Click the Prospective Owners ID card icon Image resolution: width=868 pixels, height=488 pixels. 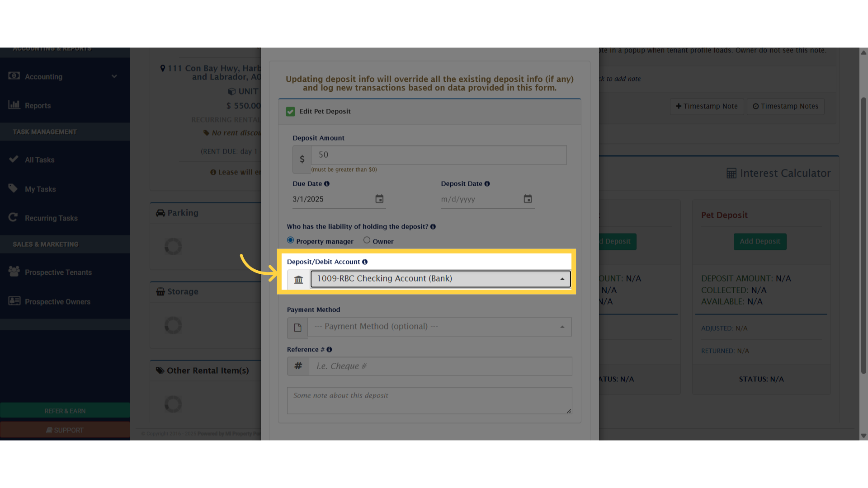point(14,300)
